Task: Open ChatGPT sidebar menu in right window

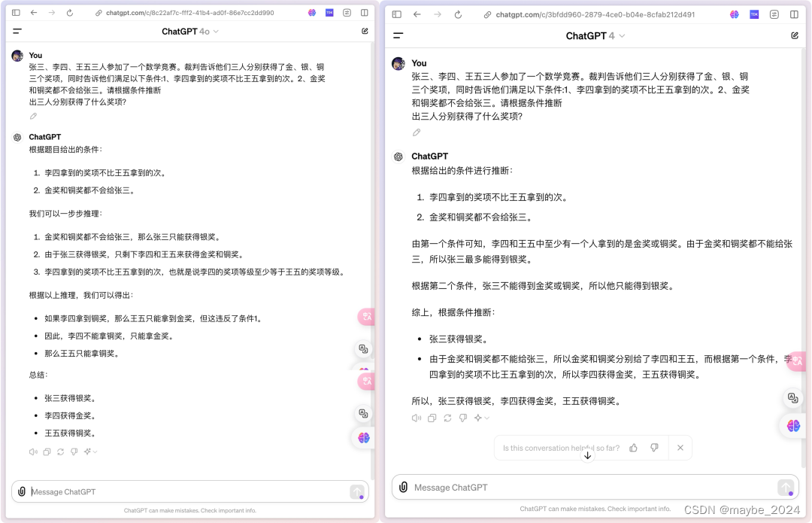Action: (x=398, y=36)
